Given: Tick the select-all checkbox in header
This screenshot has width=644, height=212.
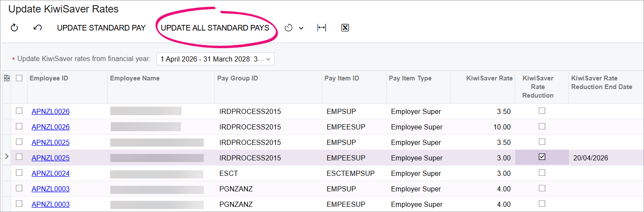Looking at the screenshot, I should pos(19,78).
